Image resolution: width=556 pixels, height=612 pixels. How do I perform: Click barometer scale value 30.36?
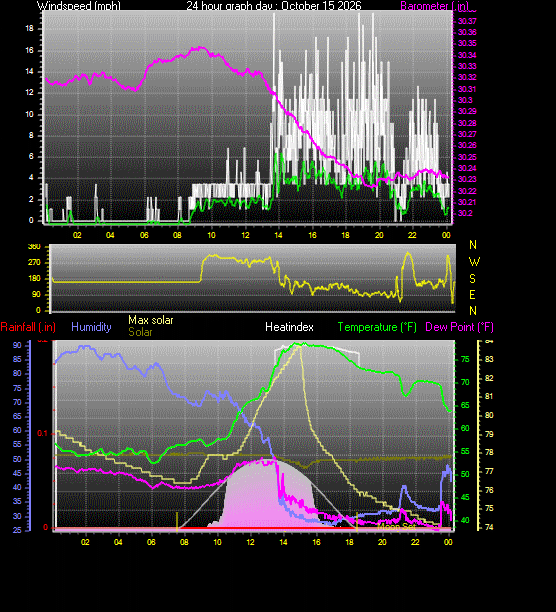point(467,32)
